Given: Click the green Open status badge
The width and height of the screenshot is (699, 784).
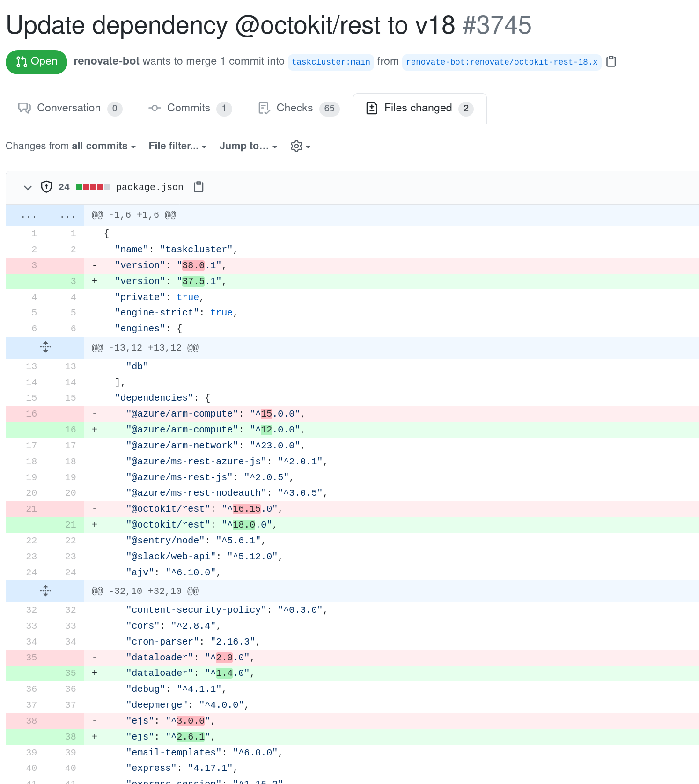Looking at the screenshot, I should pyautogui.click(x=37, y=62).
